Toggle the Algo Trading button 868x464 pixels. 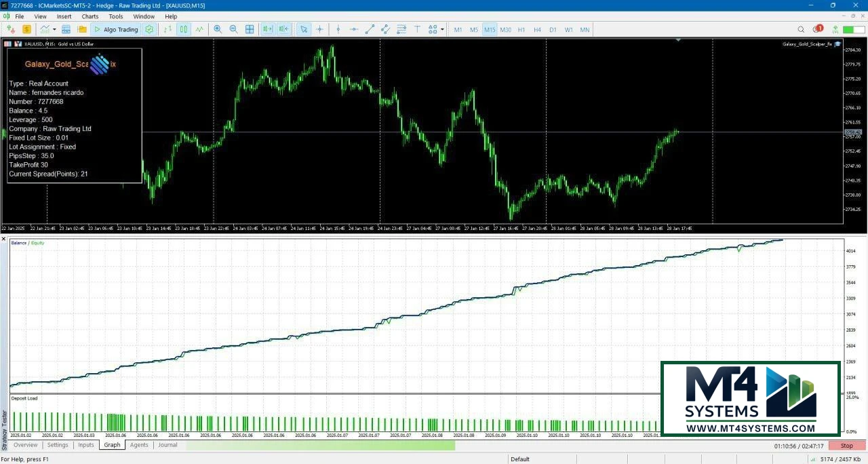[x=115, y=29]
